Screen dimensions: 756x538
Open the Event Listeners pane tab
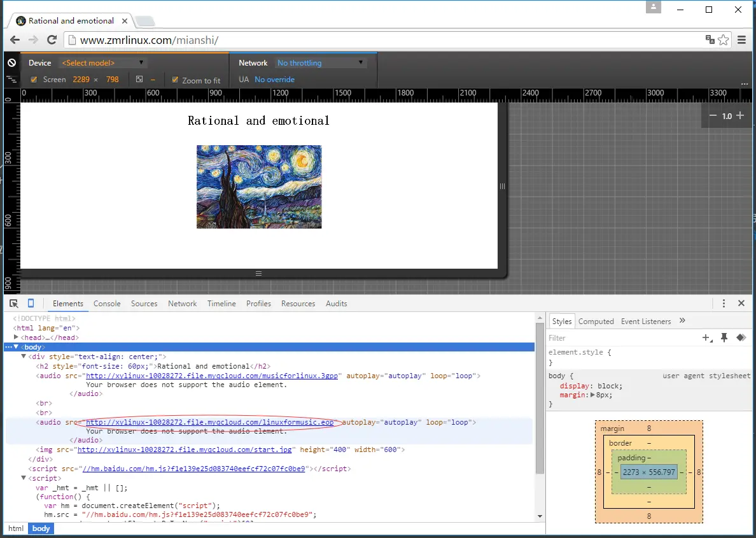[645, 322]
